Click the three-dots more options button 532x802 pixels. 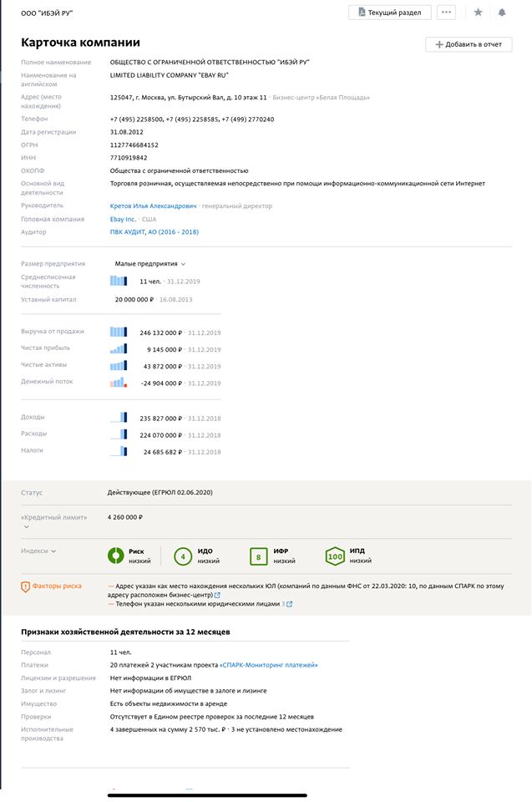[447, 13]
